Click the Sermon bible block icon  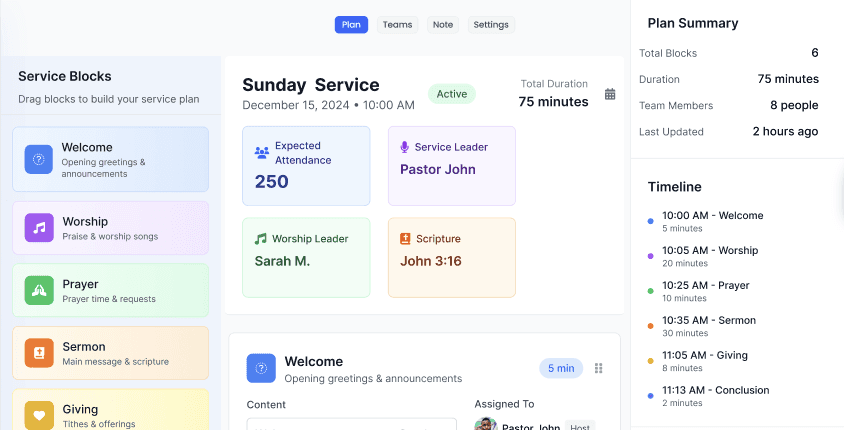click(x=39, y=353)
